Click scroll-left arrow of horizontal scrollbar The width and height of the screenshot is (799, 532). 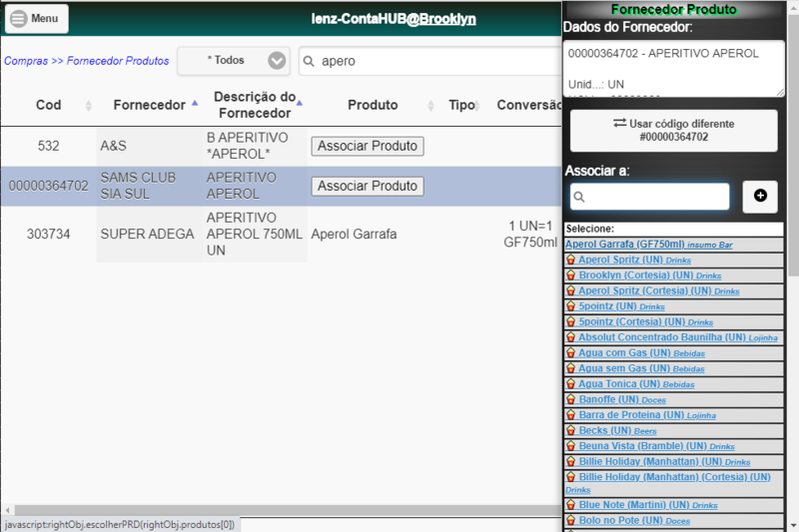click(x=7, y=510)
